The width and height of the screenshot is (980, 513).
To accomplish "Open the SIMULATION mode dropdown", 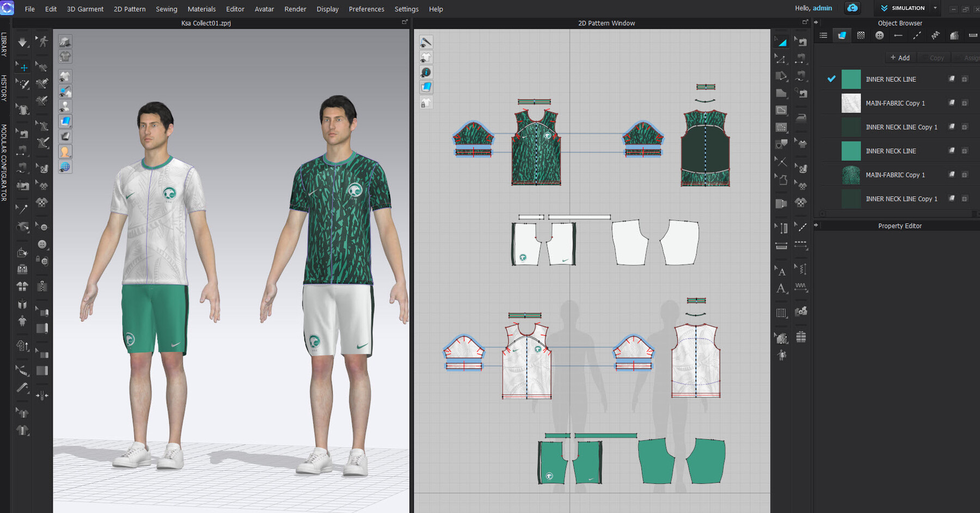I will pos(935,8).
